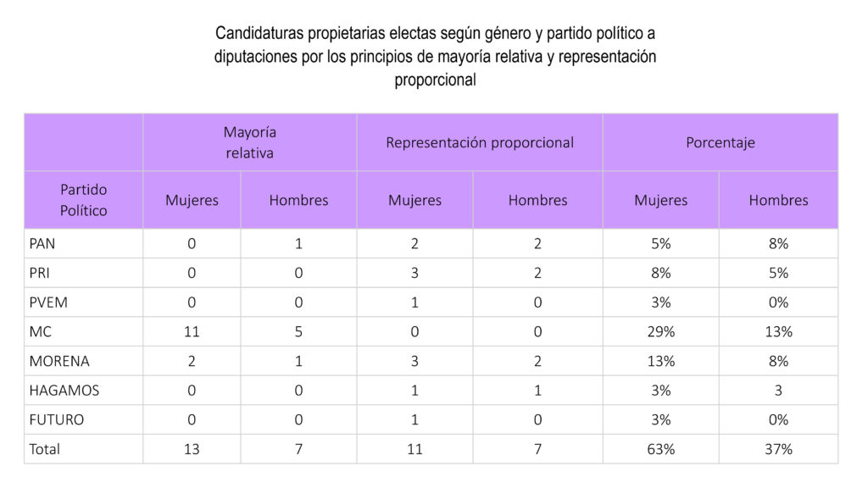Click the 29% cell in the MC row
Image resolution: width=868 pixels, height=488 pixels.
point(660,331)
